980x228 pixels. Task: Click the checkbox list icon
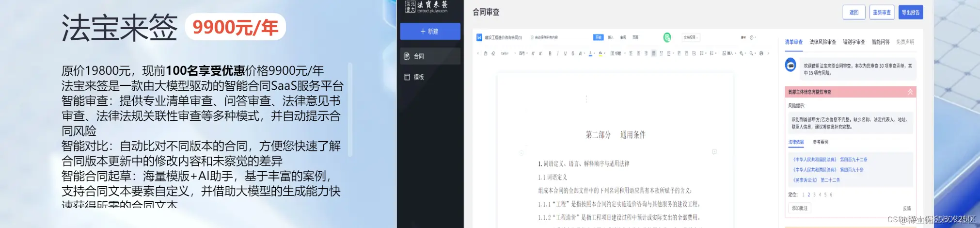(x=694, y=53)
